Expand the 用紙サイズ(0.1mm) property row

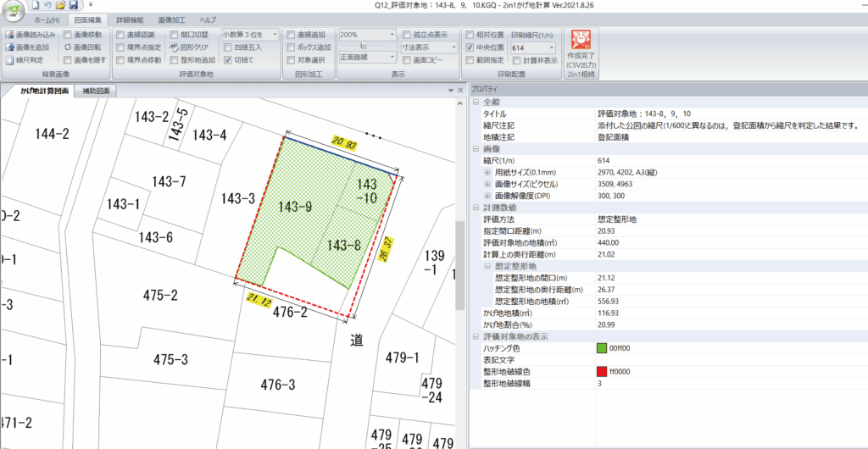pos(487,172)
